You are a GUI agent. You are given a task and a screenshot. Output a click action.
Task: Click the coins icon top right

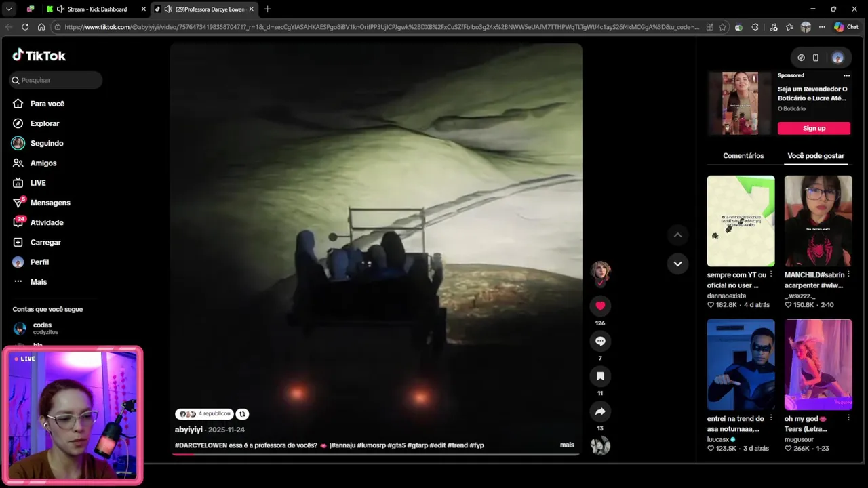coord(801,58)
